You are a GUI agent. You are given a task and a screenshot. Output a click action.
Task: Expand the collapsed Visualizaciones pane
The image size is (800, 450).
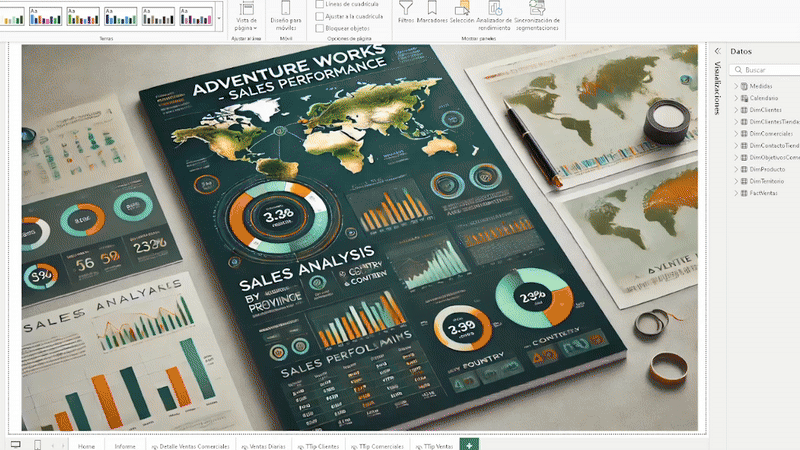(716, 52)
